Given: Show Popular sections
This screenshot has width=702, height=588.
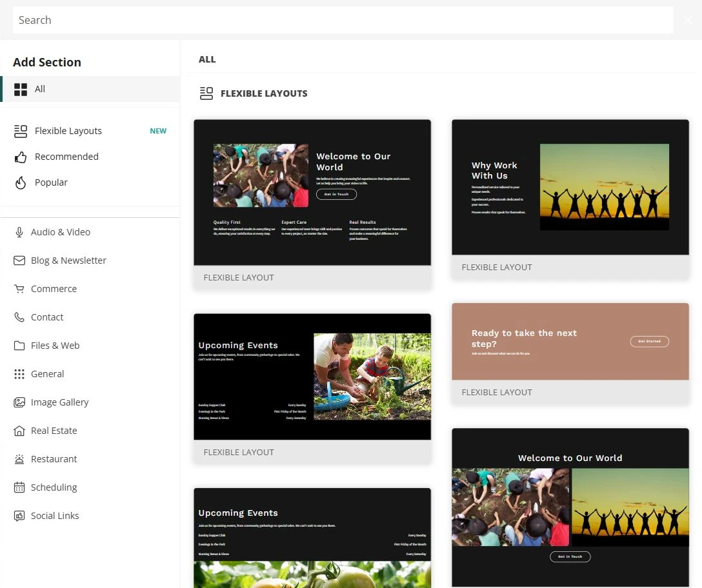Looking at the screenshot, I should pos(90,182).
